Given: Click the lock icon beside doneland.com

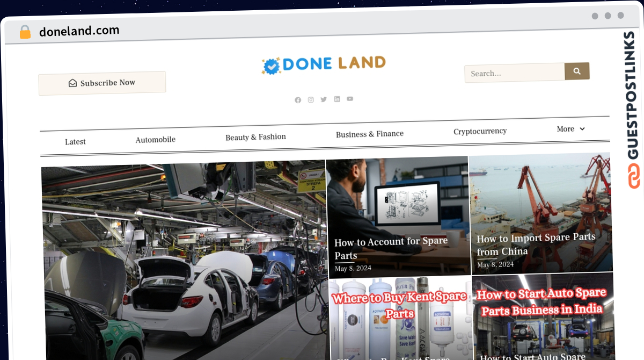Looking at the screenshot, I should (x=25, y=32).
